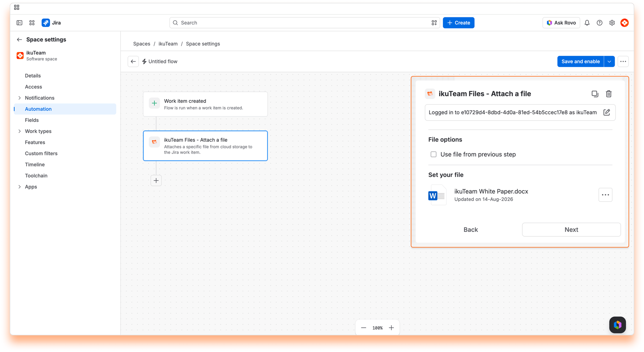
Task: Zoom in the flow canvas
Action: point(391,328)
